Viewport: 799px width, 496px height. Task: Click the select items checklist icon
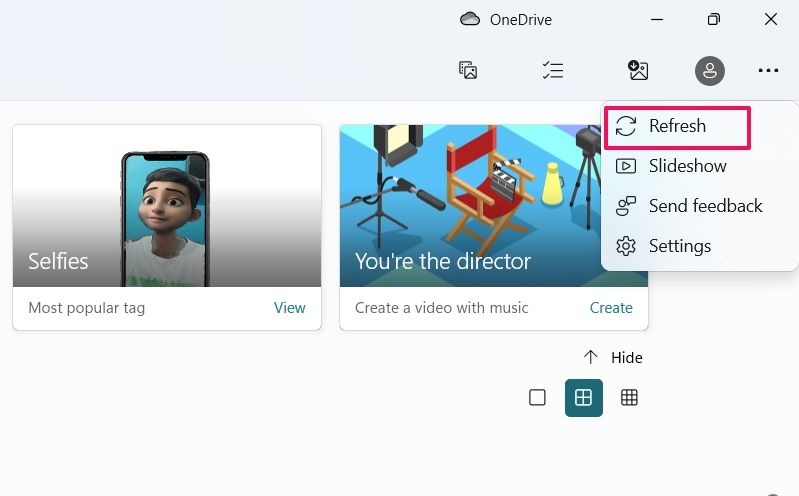553,70
